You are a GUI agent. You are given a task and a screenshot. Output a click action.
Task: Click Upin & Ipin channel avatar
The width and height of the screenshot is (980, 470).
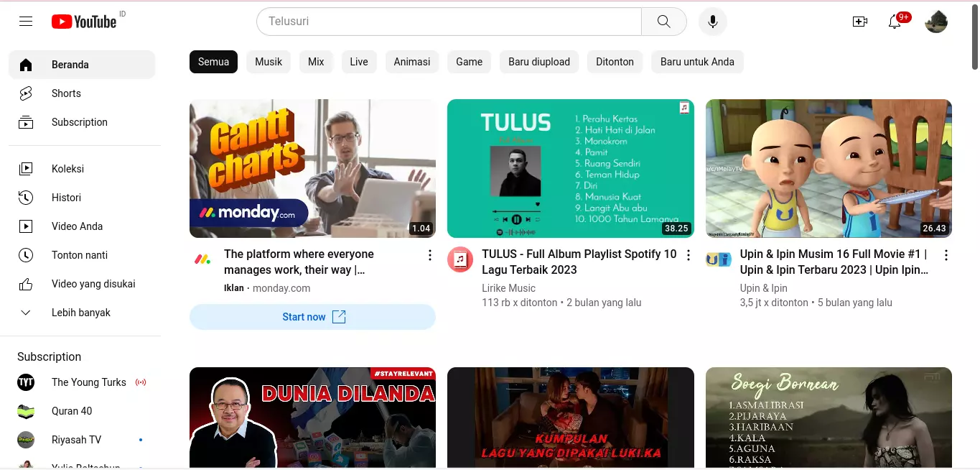point(719,259)
